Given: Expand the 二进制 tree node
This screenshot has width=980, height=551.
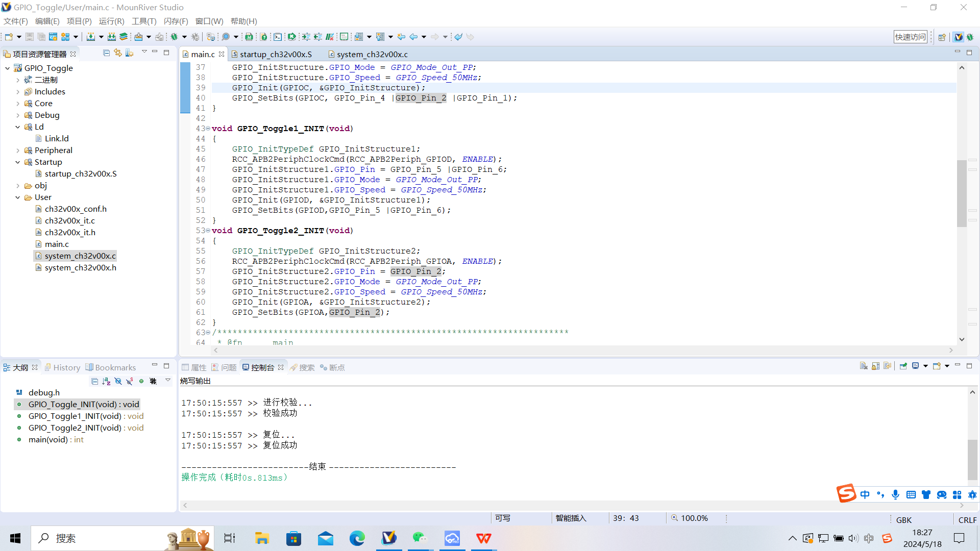Looking at the screenshot, I should 18,80.
